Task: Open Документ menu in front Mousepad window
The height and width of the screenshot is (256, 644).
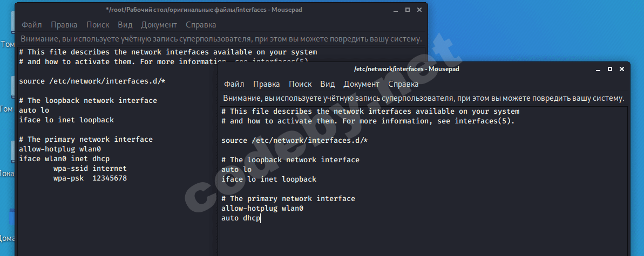Action: click(x=361, y=84)
